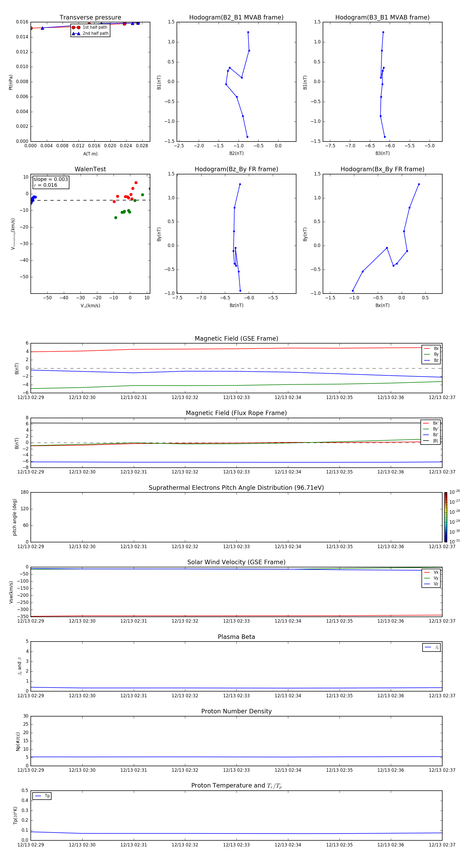This screenshot has height=868, width=473.
Task: Click 'Hodogram(B2_B1 MVAB frame)' title
Action: pyautogui.click(x=236, y=18)
